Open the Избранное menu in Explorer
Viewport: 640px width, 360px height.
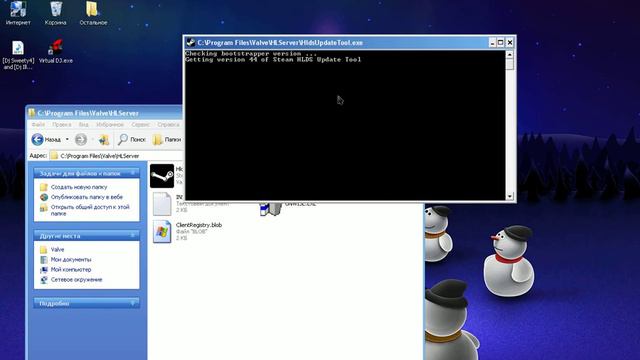click(110, 124)
